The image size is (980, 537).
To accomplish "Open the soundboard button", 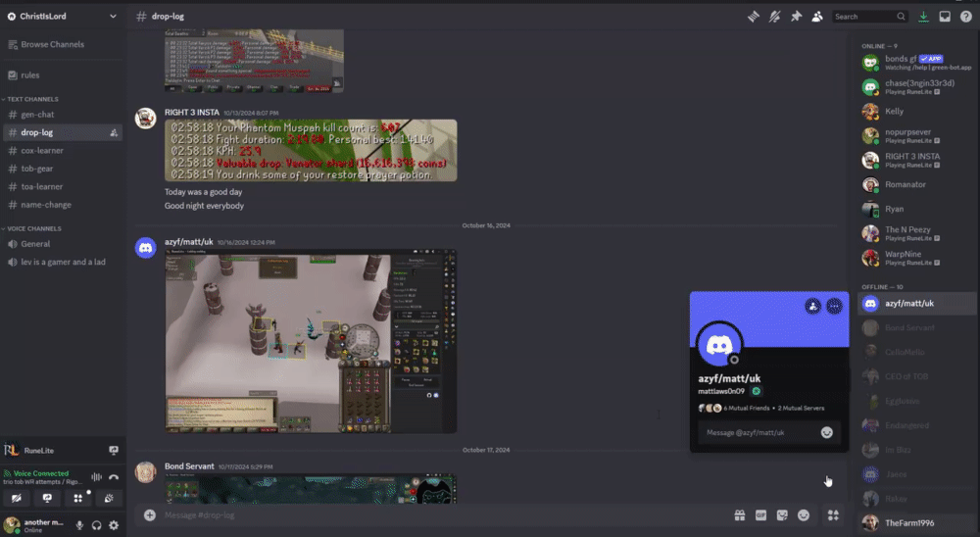I will coord(109,498).
